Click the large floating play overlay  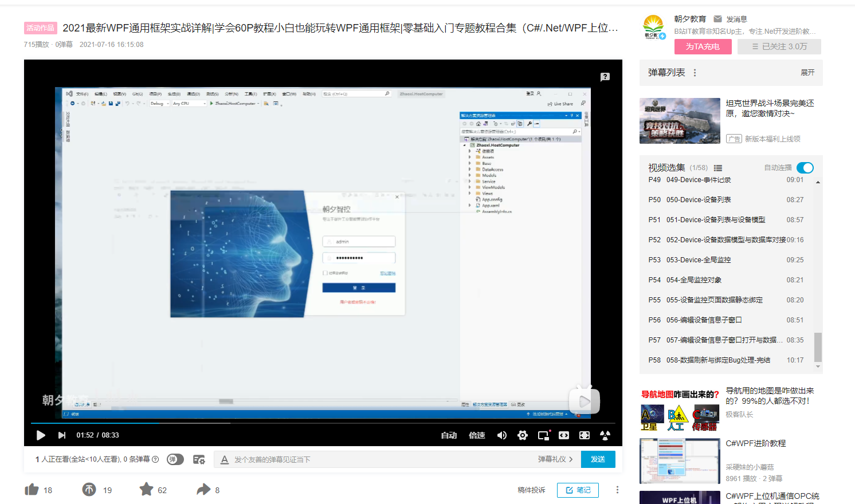point(584,401)
